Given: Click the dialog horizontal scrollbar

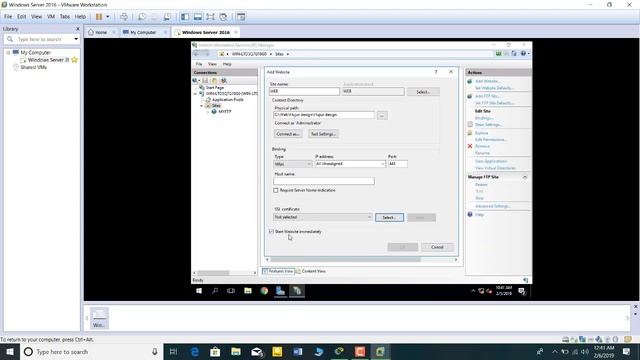Looking at the screenshot, I should [345, 260].
